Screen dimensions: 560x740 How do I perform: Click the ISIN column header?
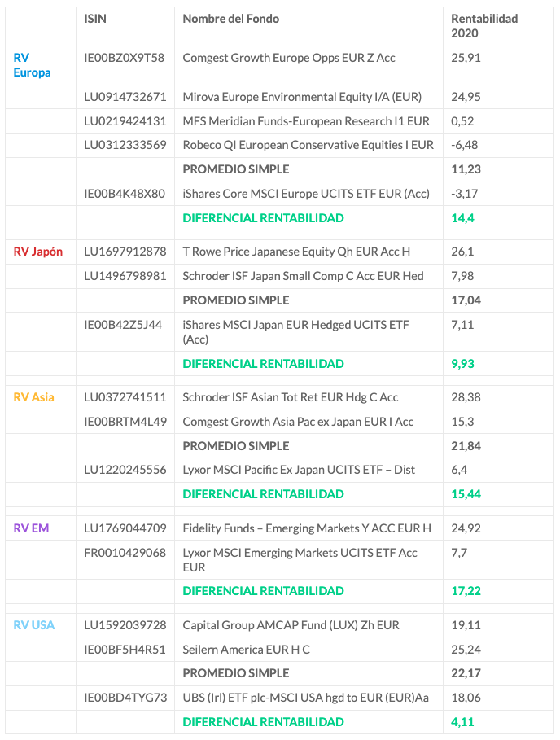pos(95,19)
